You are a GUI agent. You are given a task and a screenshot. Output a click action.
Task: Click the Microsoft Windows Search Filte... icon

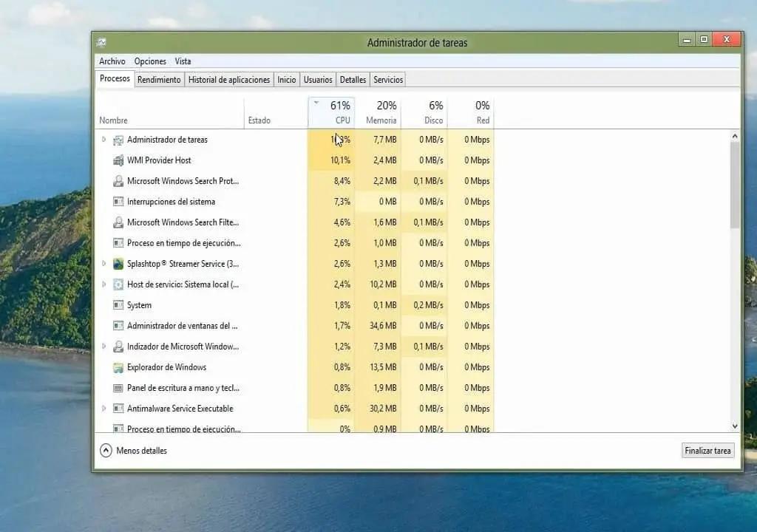tap(118, 222)
